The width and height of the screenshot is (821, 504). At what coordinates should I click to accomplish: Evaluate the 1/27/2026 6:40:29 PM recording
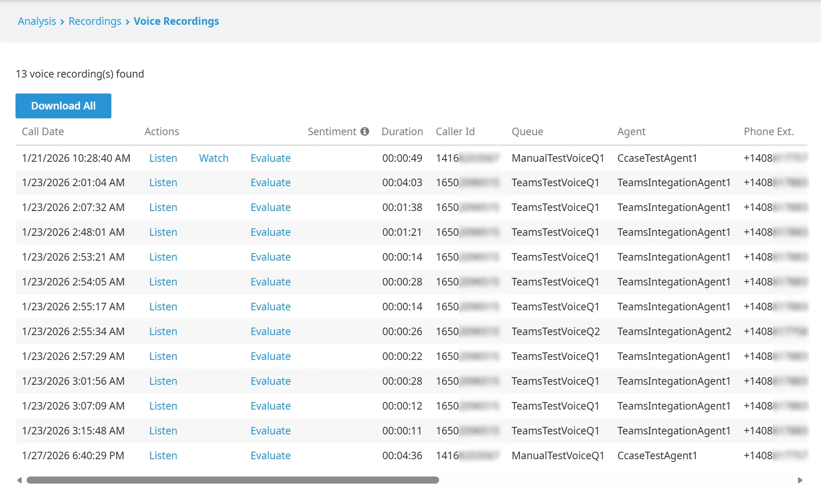point(271,456)
